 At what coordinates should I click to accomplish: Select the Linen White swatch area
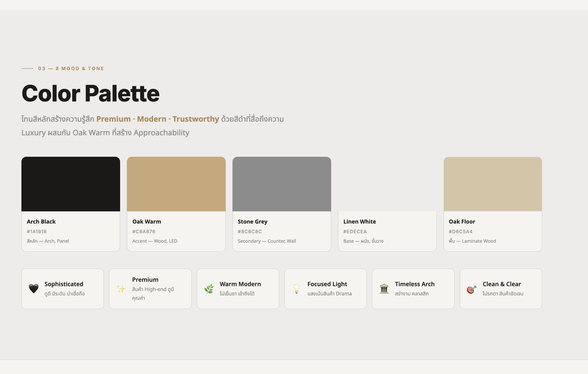tap(387, 184)
